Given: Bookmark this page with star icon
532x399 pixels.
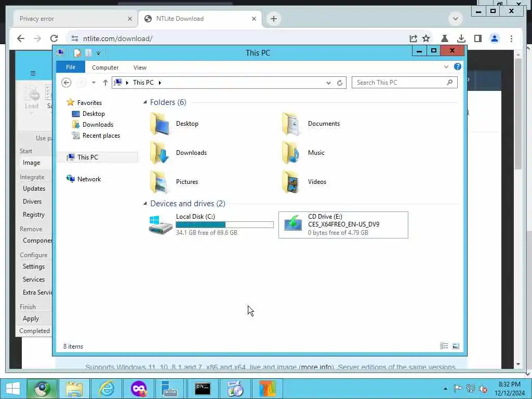Looking at the screenshot, I should click(x=426, y=38).
